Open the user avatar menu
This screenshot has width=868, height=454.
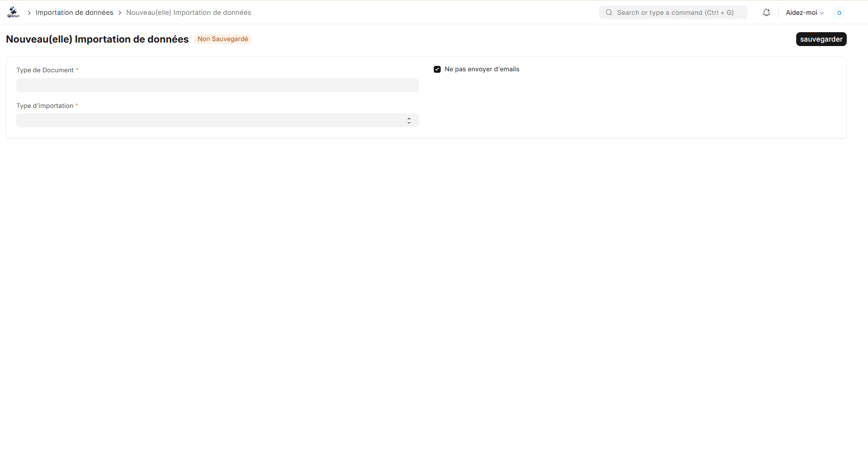coord(839,12)
